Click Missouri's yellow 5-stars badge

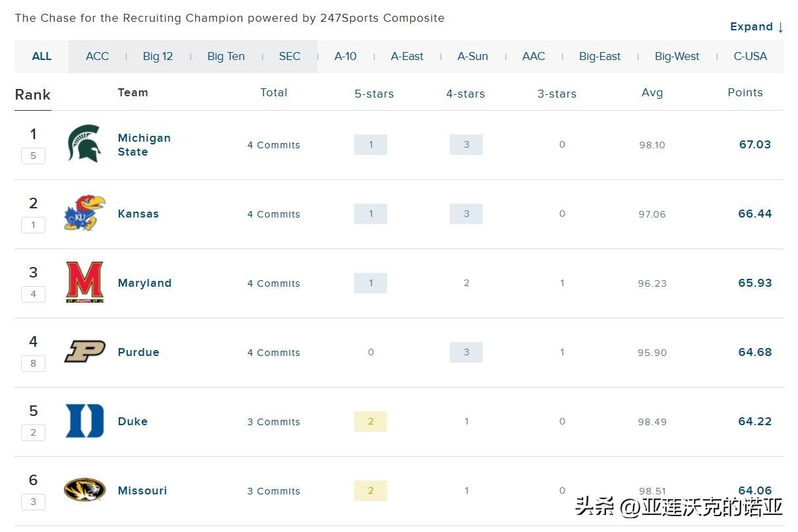(x=371, y=490)
